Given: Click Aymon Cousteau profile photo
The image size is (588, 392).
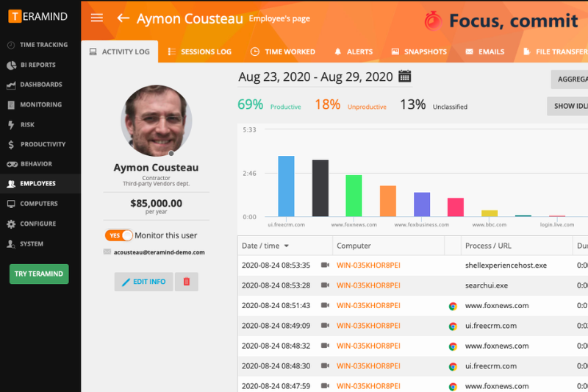Looking at the screenshot, I should (157, 121).
